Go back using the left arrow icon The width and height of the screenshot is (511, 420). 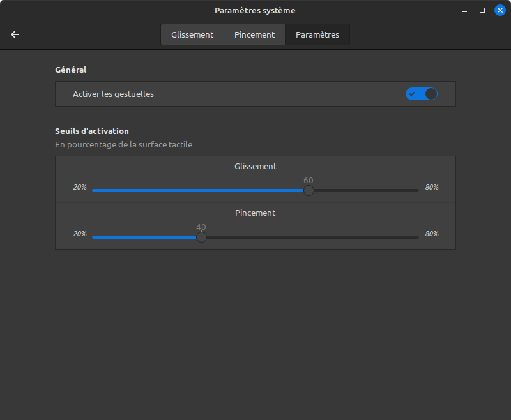click(x=15, y=34)
